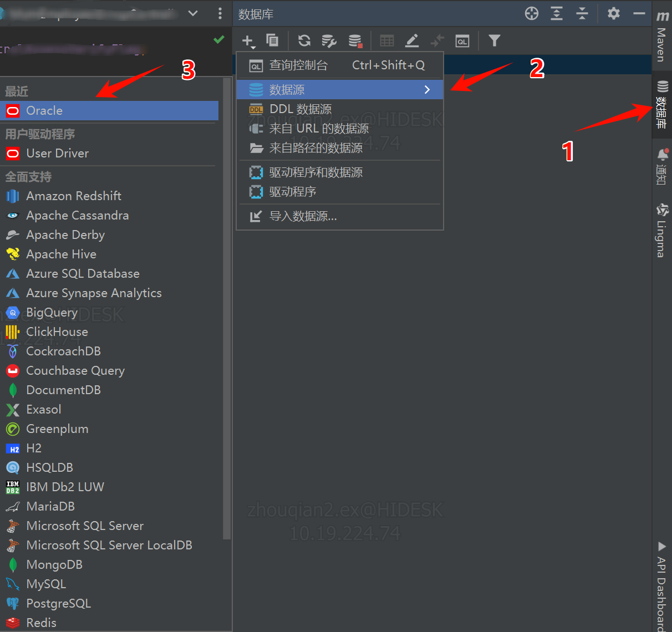Choose Apache Cassandra data source
Viewport: 672px width, 632px height.
pos(109,215)
